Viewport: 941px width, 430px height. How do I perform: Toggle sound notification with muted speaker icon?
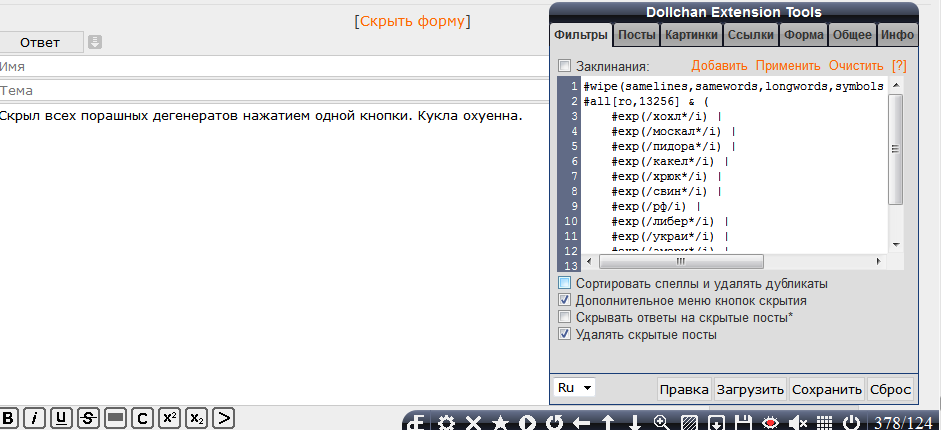coord(798,422)
